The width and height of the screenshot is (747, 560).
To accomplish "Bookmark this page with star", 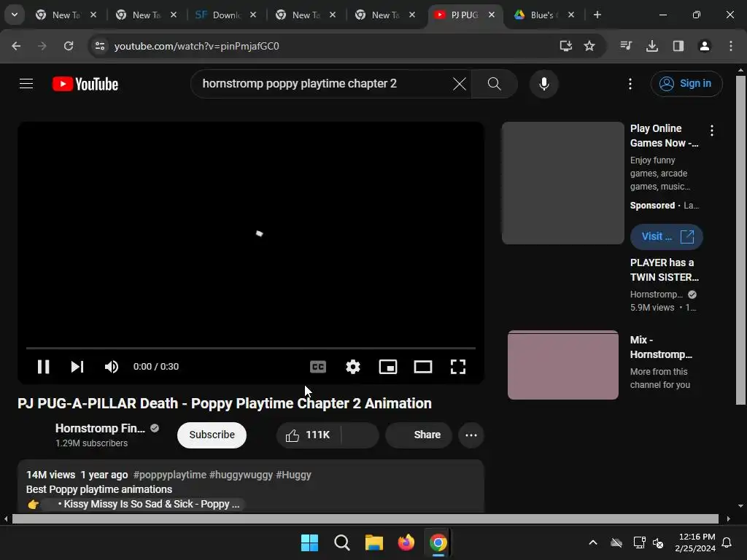I will 589,46.
